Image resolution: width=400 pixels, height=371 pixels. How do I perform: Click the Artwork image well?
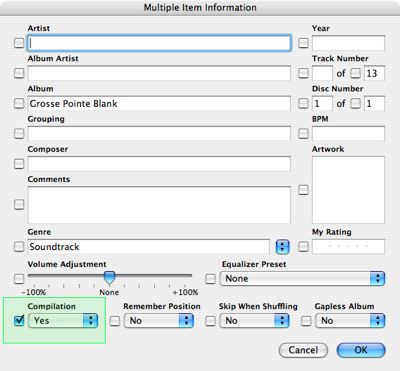point(348,190)
